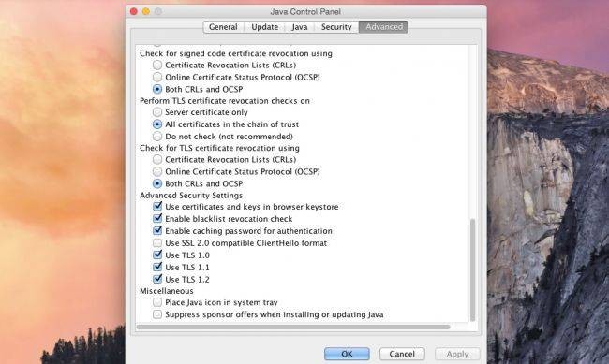
Task: Click the Cancel button
Action: [402, 354]
